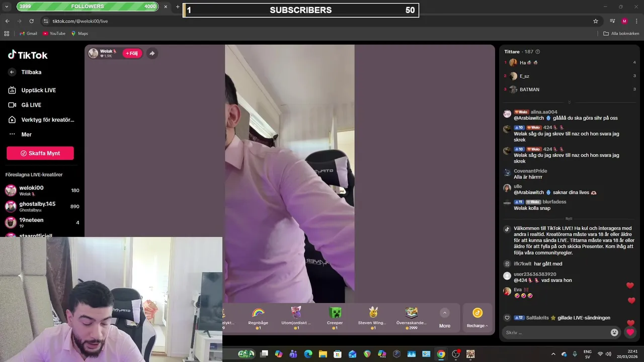Click the live video stream
This screenshot has height=362, width=644.
click(x=290, y=173)
